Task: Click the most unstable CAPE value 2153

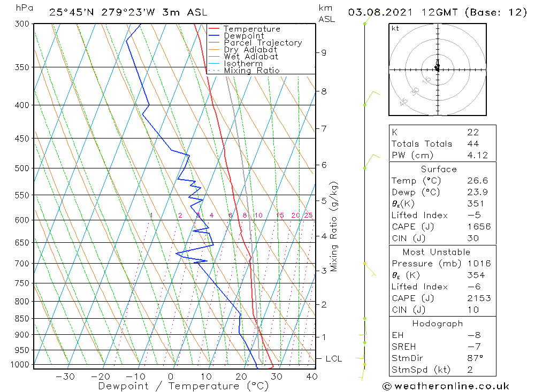Action: 479,298
